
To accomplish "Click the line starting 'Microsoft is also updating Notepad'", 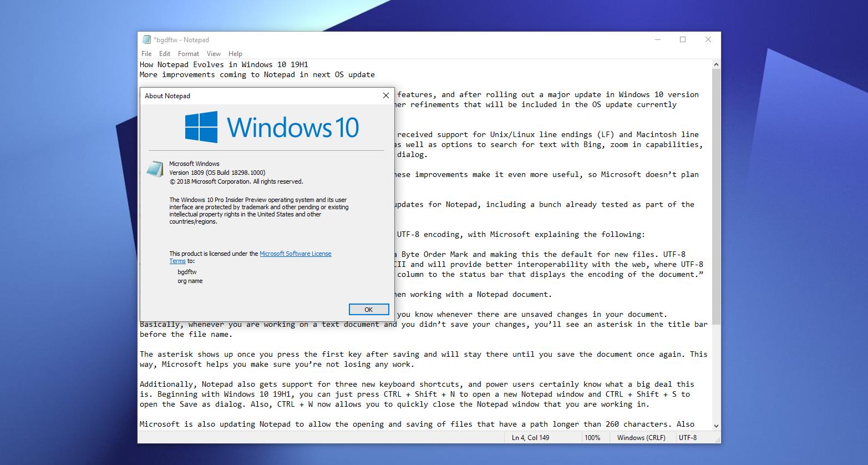I will (417, 424).
